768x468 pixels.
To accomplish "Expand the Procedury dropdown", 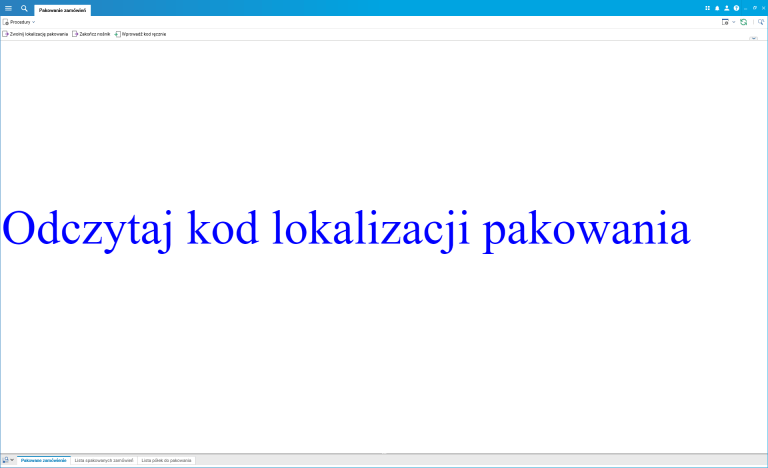I will 19,22.
